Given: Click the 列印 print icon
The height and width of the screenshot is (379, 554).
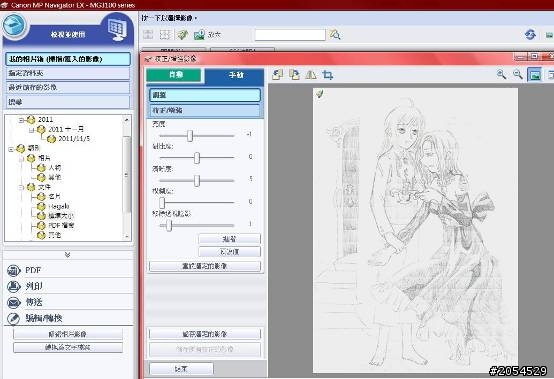Looking at the screenshot, I should (13, 286).
